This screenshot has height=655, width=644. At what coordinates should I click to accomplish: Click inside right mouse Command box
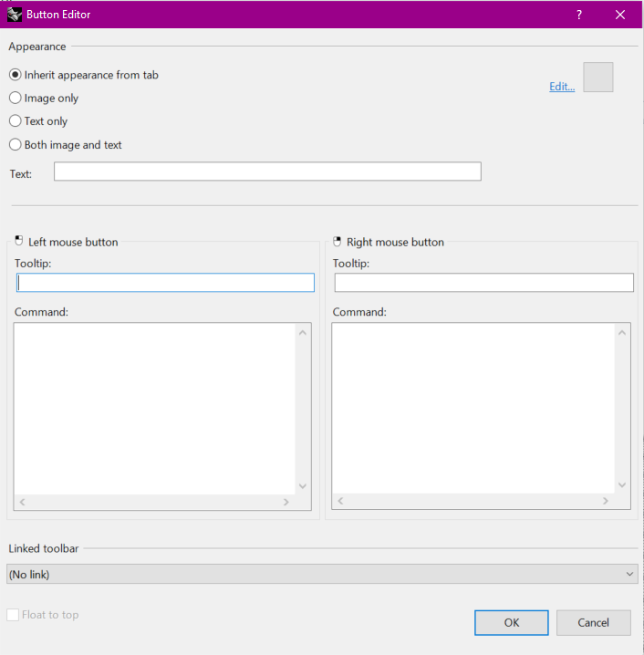[473, 408]
